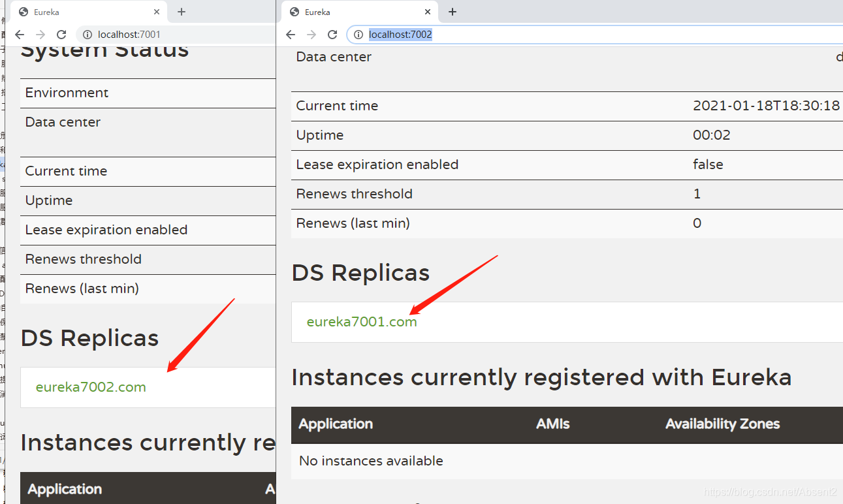Go back in the localhost:7001 window
The height and width of the screenshot is (504, 843).
20,35
